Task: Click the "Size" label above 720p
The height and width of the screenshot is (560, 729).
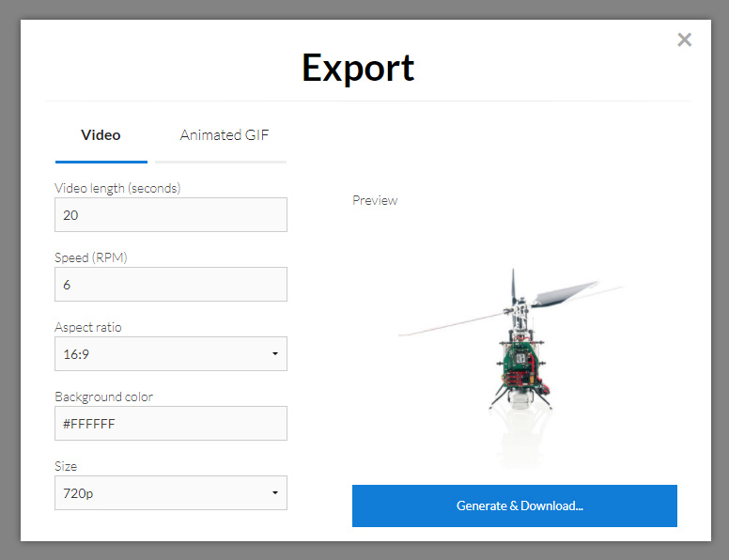Action: pos(66,466)
